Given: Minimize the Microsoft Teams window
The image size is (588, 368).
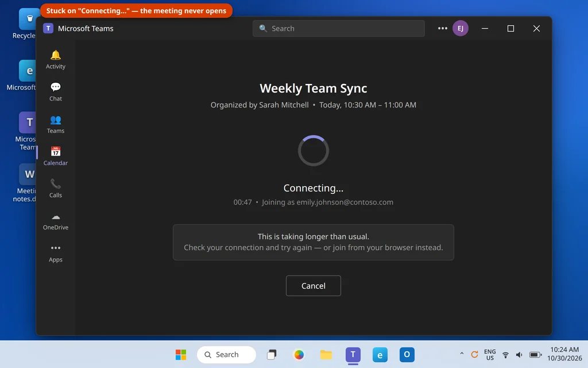Looking at the screenshot, I should tap(485, 29).
